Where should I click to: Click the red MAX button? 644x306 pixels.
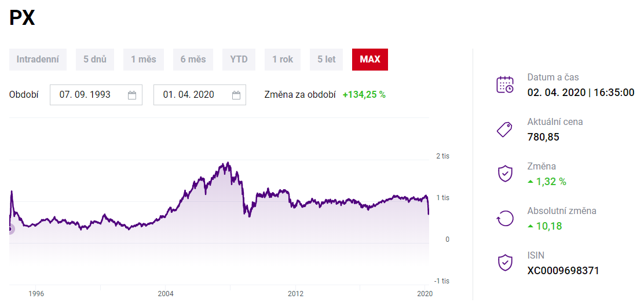(x=369, y=60)
